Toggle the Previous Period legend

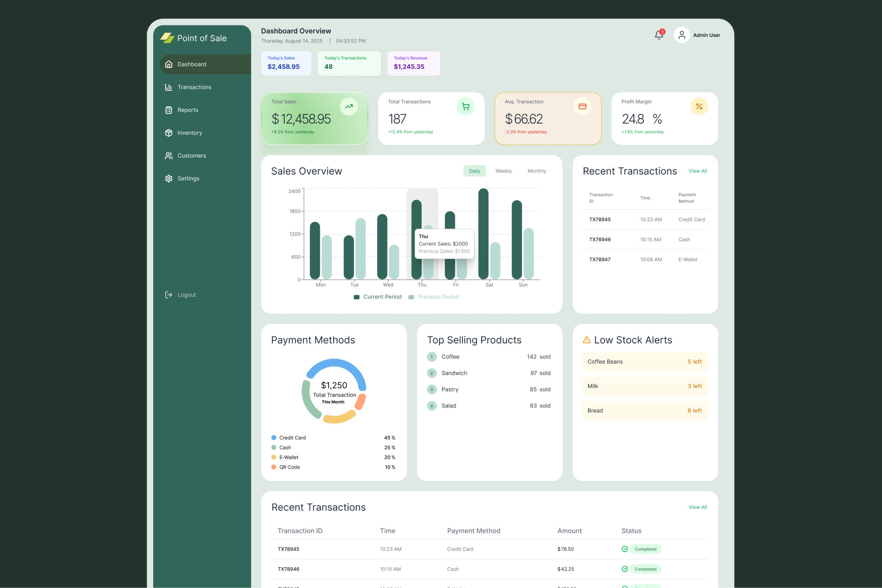(433, 297)
